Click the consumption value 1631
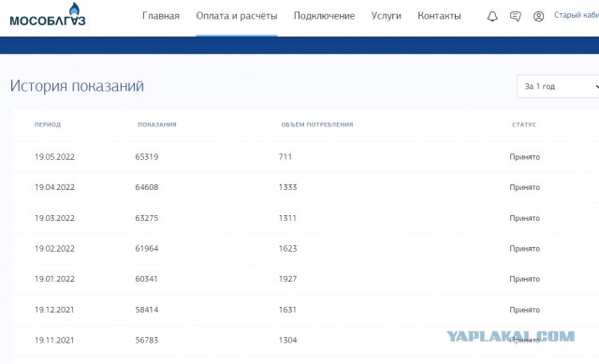 coord(287,310)
